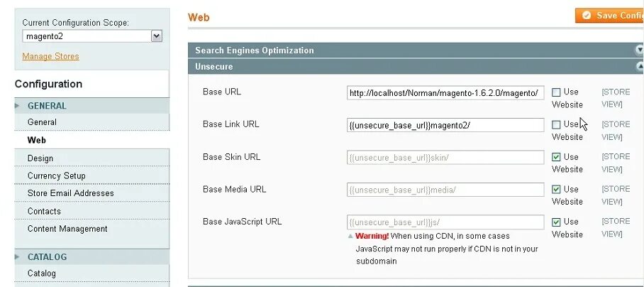Open the General configuration tab
Viewport: 644px width, 287px height.
click(92, 122)
